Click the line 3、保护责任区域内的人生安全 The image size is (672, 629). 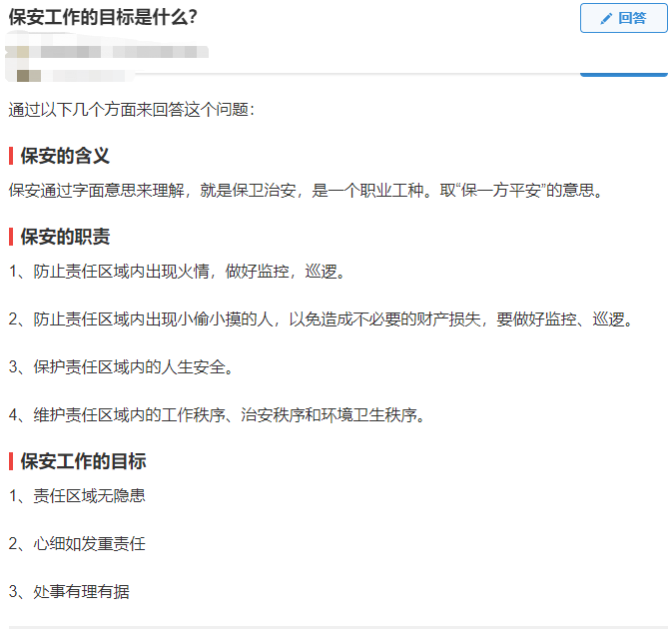point(121,367)
